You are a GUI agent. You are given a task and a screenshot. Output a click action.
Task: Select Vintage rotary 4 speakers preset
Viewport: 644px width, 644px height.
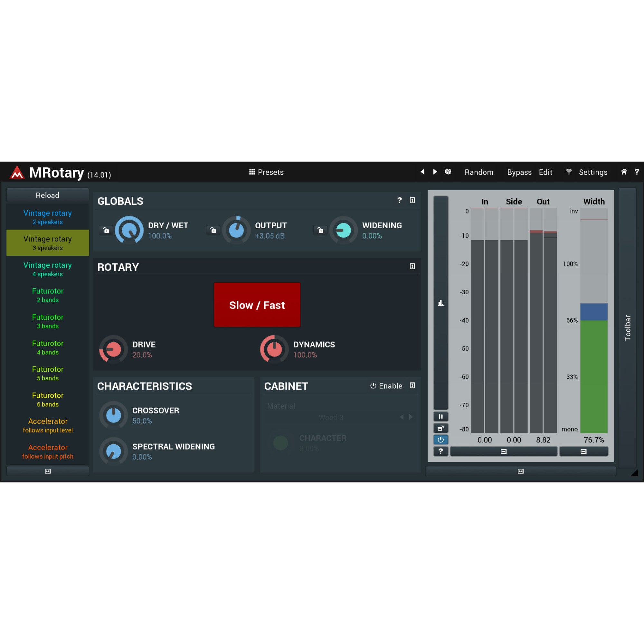48,269
